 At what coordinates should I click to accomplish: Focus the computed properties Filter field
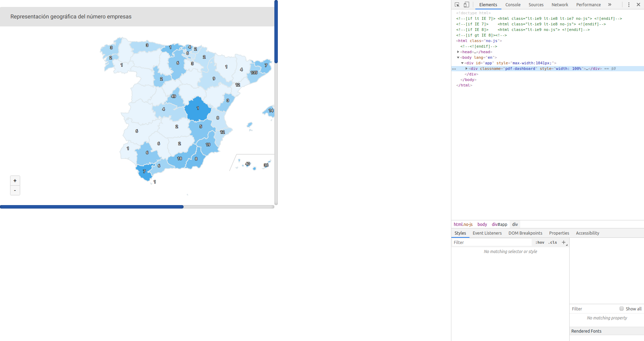coord(594,309)
